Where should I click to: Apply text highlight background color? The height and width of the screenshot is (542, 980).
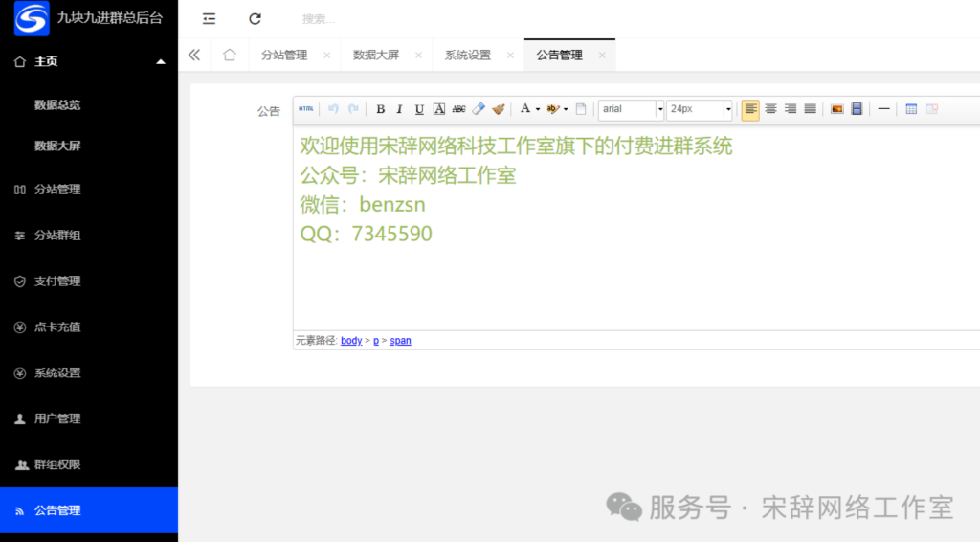[x=552, y=109]
